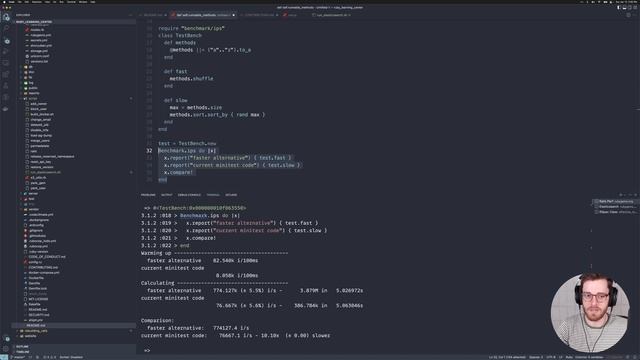Image resolution: width=640 pixels, height=360 pixels.
Task: Open the View menu in the macOS menu bar
Action: pos(47,2)
